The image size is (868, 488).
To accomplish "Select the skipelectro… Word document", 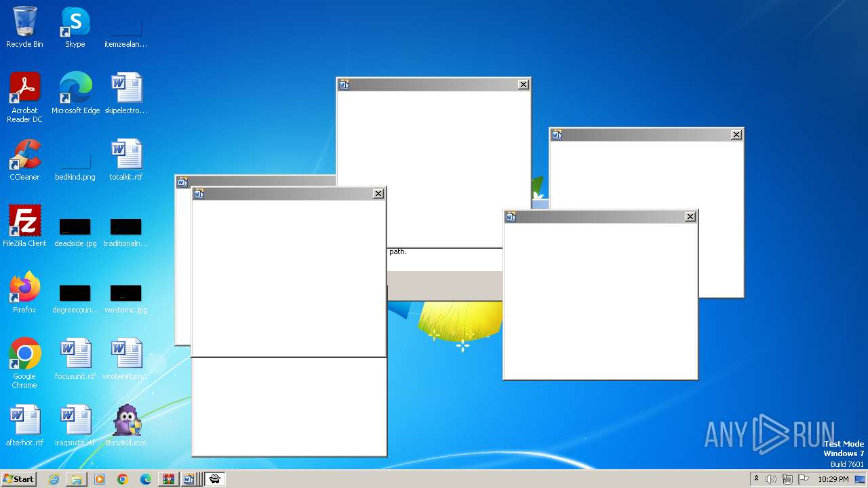I will [126, 94].
